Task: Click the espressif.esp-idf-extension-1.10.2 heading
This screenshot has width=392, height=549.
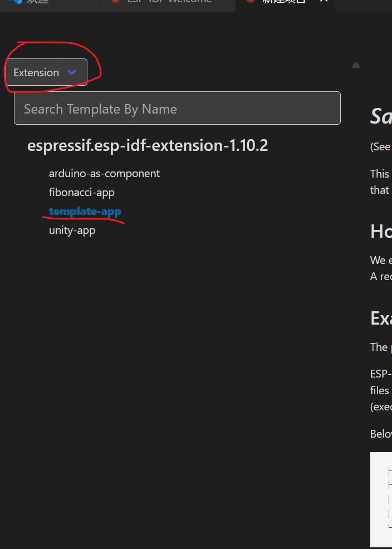Action: click(x=148, y=145)
